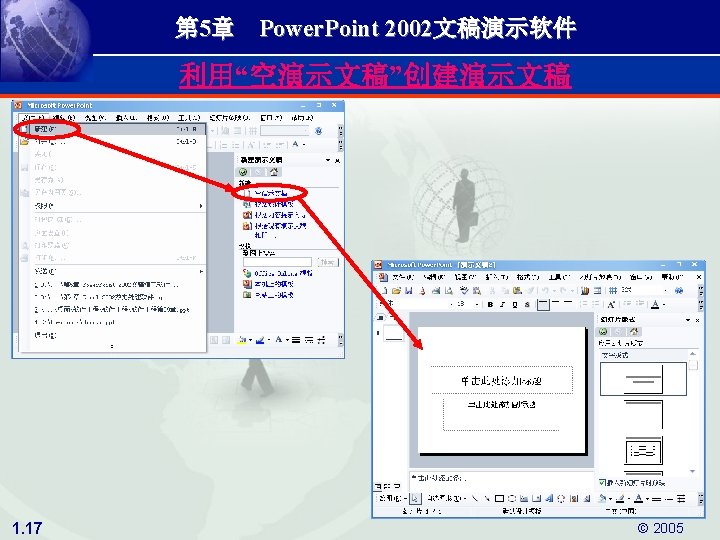720x540 pixels.
Task: Click the title placeholder on the blank slide
Action: point(502,380)
